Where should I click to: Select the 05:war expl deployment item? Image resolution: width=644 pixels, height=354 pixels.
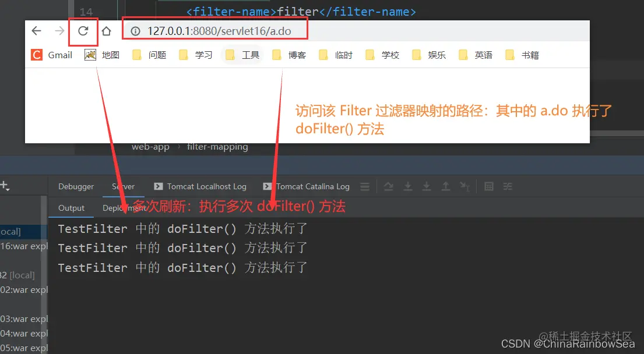[x=24, y=348]
